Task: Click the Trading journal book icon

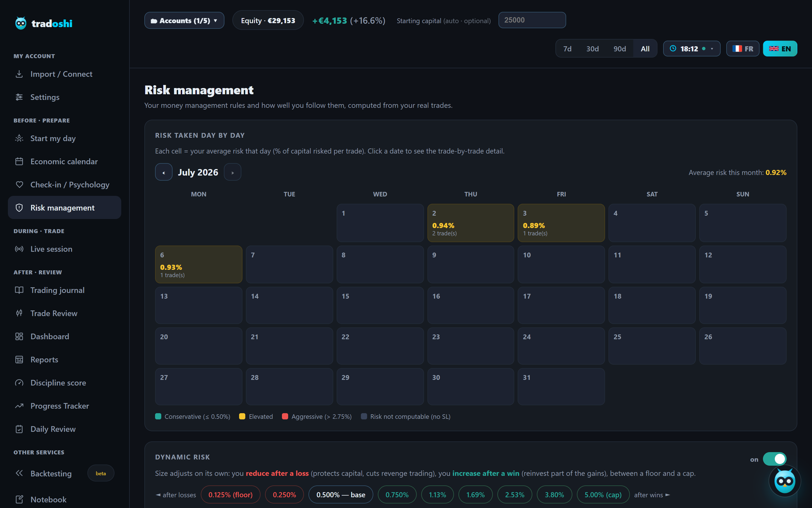Action: [x=19, y=290]
